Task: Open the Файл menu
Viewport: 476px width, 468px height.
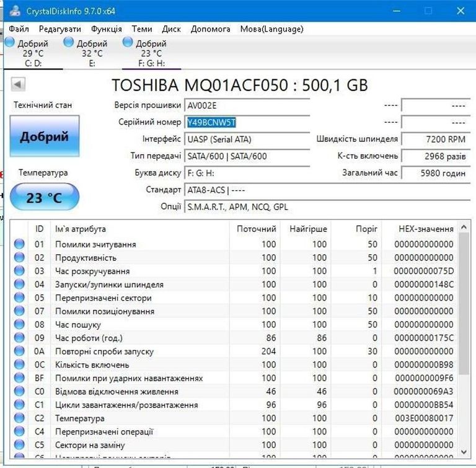Action: coord(19,29)
